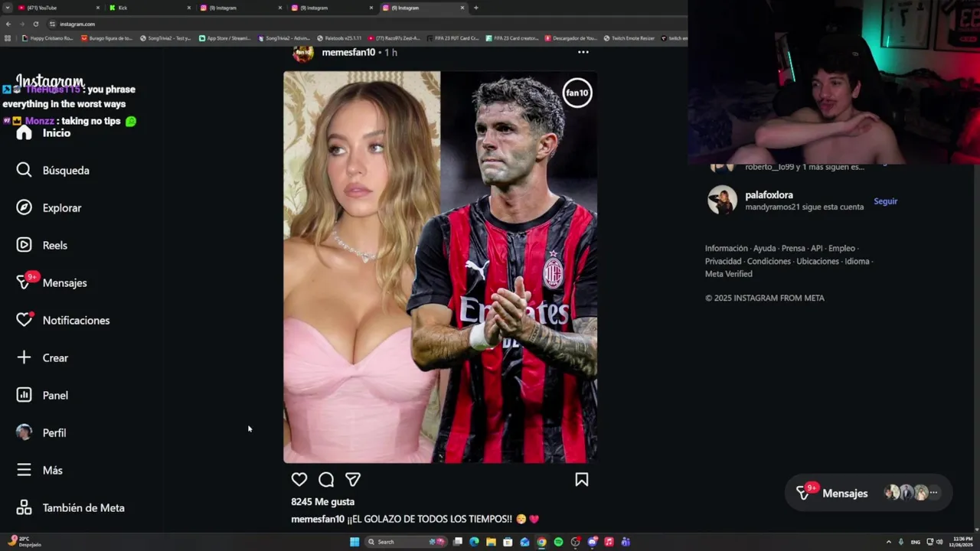The width and height of the screenshot is (980, 551).
Task: View the 8245 Me gusta likes list
Action: 322,502
